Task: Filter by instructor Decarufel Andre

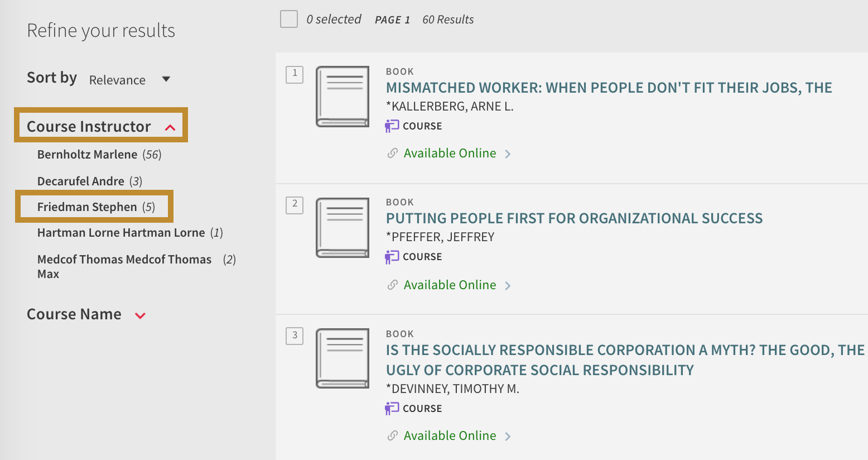Action: [x=81, y=181]
